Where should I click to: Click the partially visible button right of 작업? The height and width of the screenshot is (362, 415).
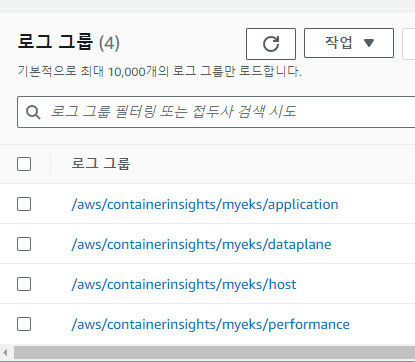(x=409, y=44)
